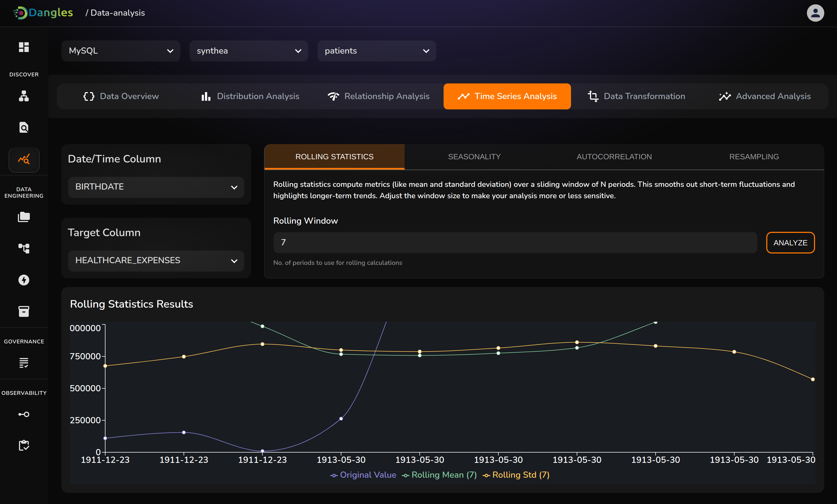This screenshot has height=504, width=837.
Task: Click the Rolling Window input field
Action: point(515,243)
